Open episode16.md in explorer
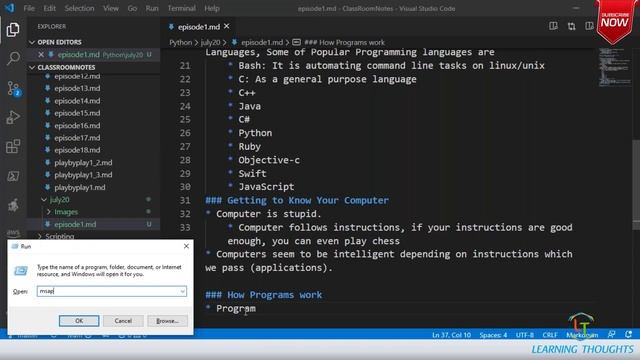The height and width of the screenshot is (360, 640). pyautogui.click(x=77, y=125)
